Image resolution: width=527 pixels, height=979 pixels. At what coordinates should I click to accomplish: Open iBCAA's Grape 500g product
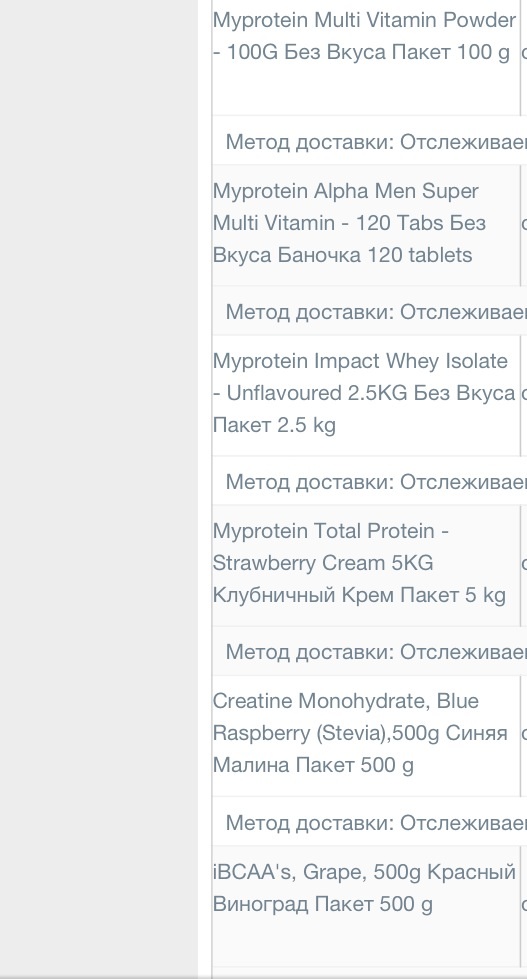(x=365, y=888)
